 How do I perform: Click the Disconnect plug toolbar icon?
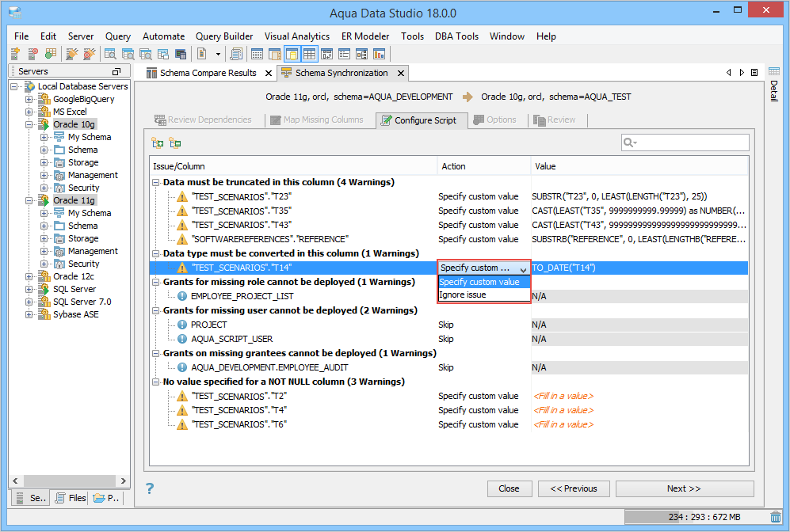click(90, 53)
